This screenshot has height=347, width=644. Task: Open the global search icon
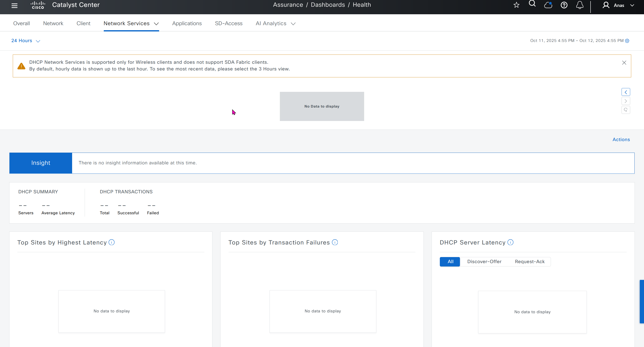[532, 4]
